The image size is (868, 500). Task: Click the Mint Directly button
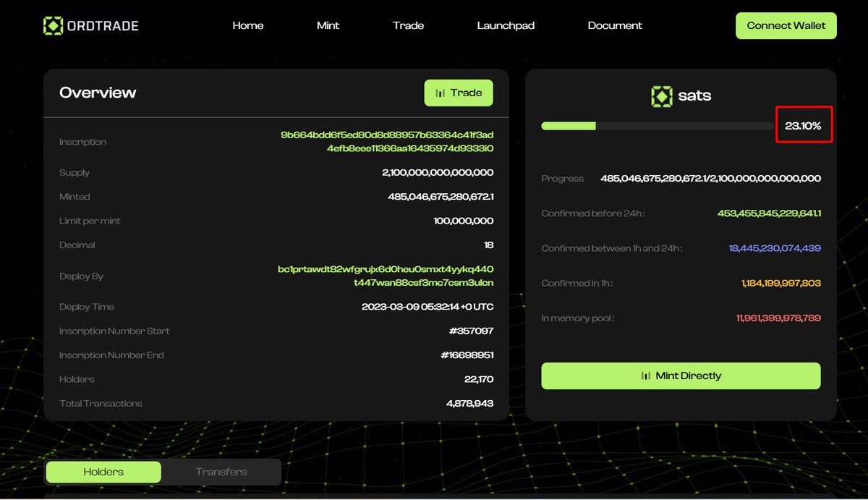(681, 376)
